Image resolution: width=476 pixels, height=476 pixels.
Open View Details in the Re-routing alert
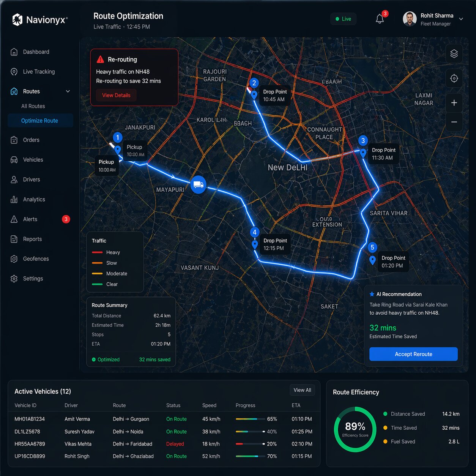116,95
